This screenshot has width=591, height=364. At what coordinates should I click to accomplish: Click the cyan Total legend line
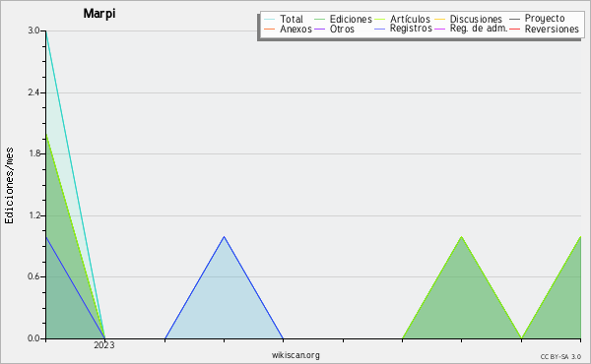point(270,20)
